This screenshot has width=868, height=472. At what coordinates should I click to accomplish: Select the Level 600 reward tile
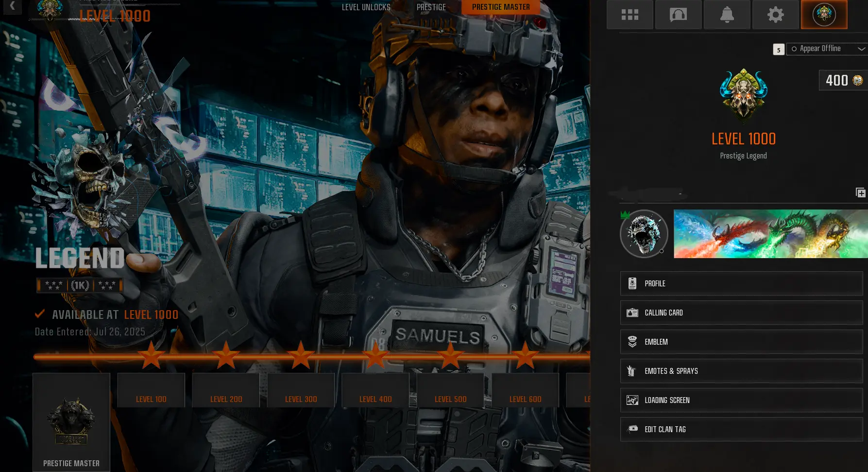click(525, 390)
